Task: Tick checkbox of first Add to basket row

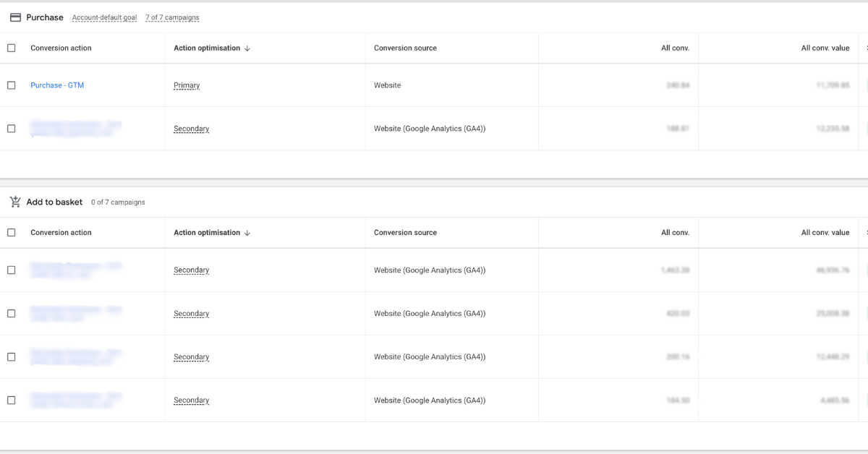Action: tap(11, 270)
